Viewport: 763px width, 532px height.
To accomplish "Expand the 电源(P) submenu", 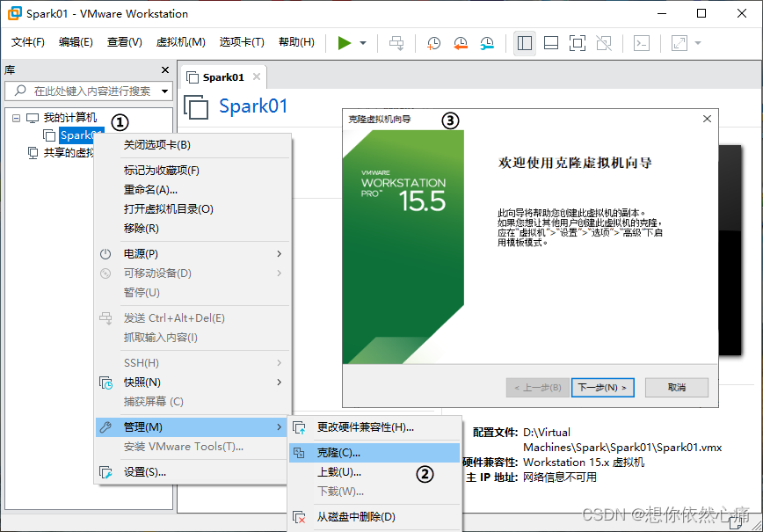I will (193, 253).
